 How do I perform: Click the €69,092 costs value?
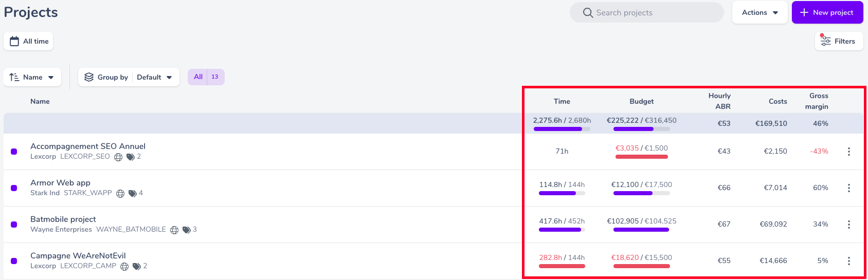pyautogui.click(x=773, y=224)
